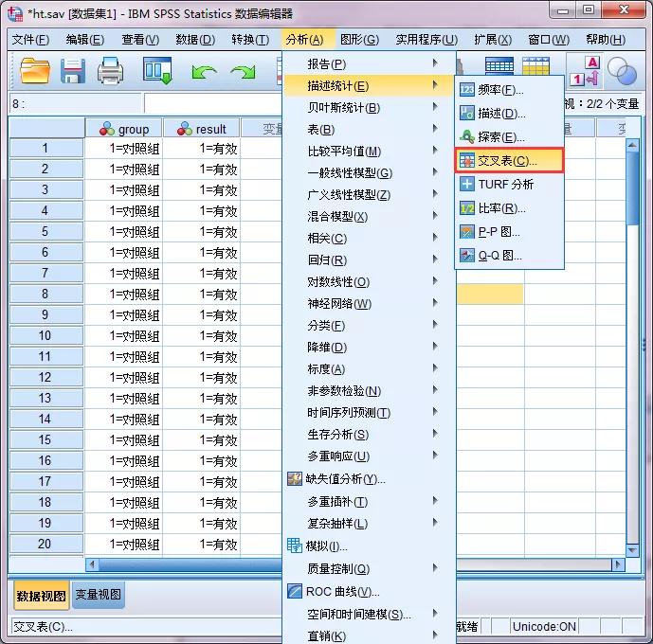Image resolution: width=653 pixels, height=644 pixels.
Task: Expand 回归(R) submenu
Action: point(369,260)
